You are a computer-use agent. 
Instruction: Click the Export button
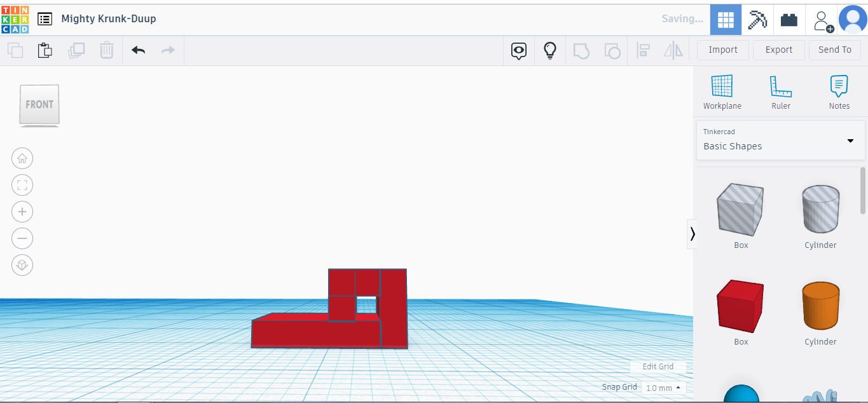click(779, 50)
